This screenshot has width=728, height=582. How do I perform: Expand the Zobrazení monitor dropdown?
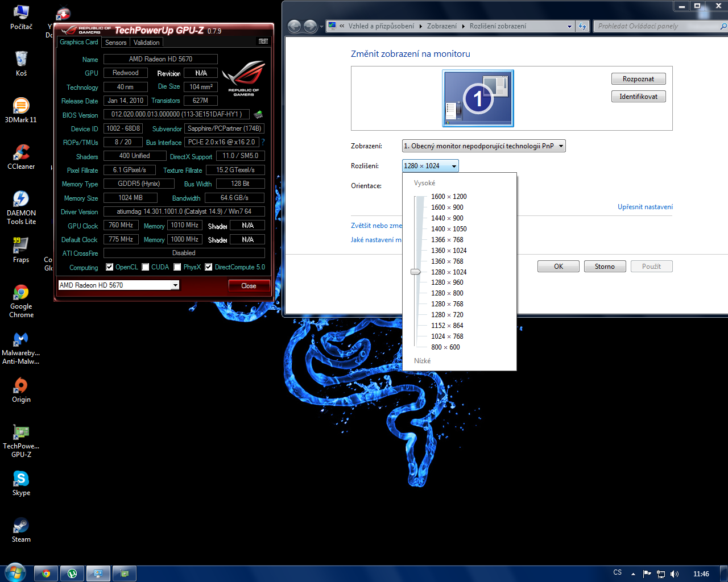click(x=483, y=146)
